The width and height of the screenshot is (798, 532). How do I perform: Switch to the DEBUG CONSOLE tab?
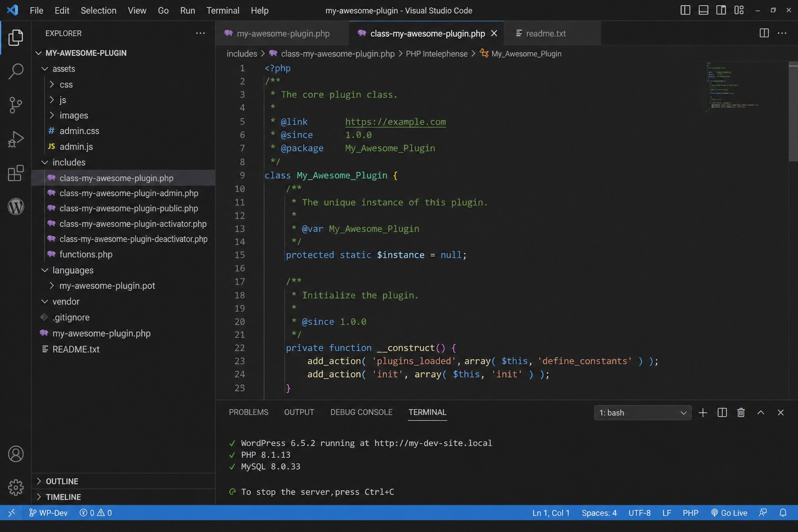click(x=362, y=412)
